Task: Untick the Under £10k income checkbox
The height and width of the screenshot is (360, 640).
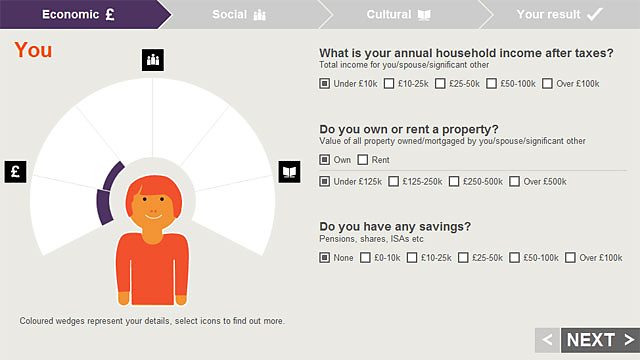Action: coord(324,84)
